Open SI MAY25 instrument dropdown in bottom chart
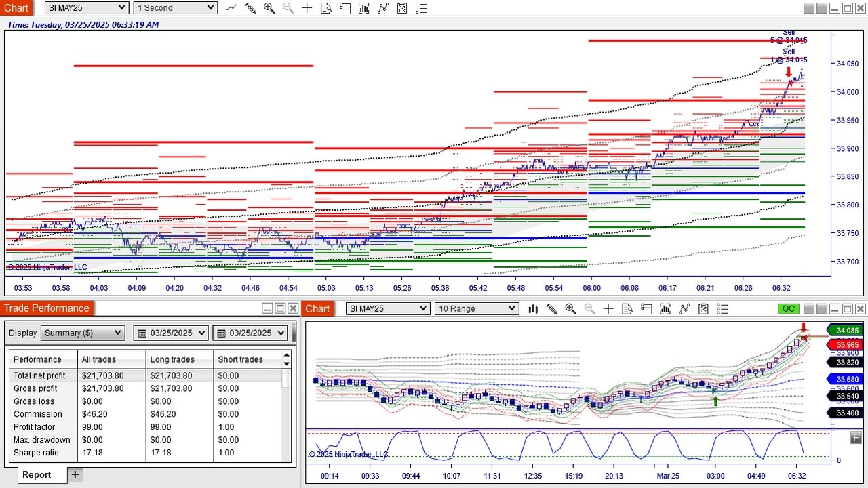This screenshot has width=868, height=488. (388, 309)
